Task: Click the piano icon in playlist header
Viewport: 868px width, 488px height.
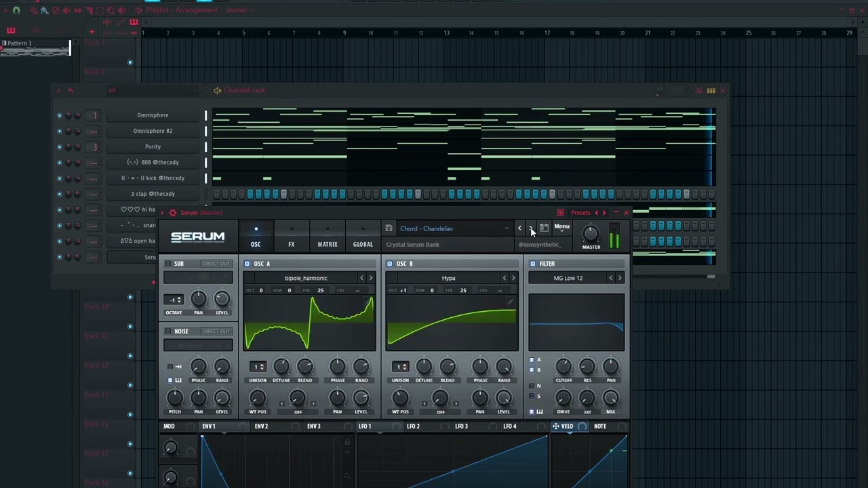Action: (134, 22)
